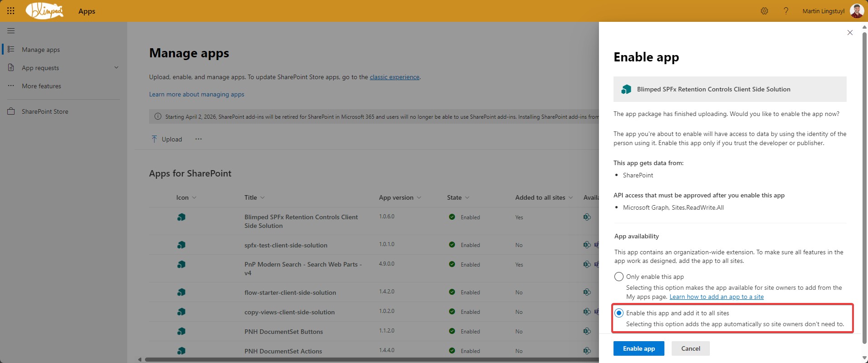
Task: Click icon of copy-views-client-side-solution row
Action: [x=181, y=312]
